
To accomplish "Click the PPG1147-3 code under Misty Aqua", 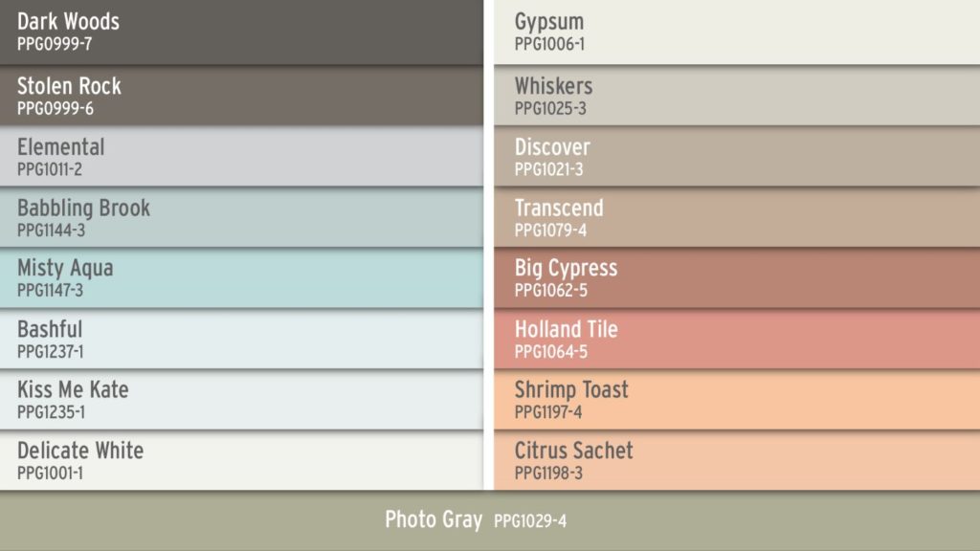I will pyautogui.click(x=50, y=291).
